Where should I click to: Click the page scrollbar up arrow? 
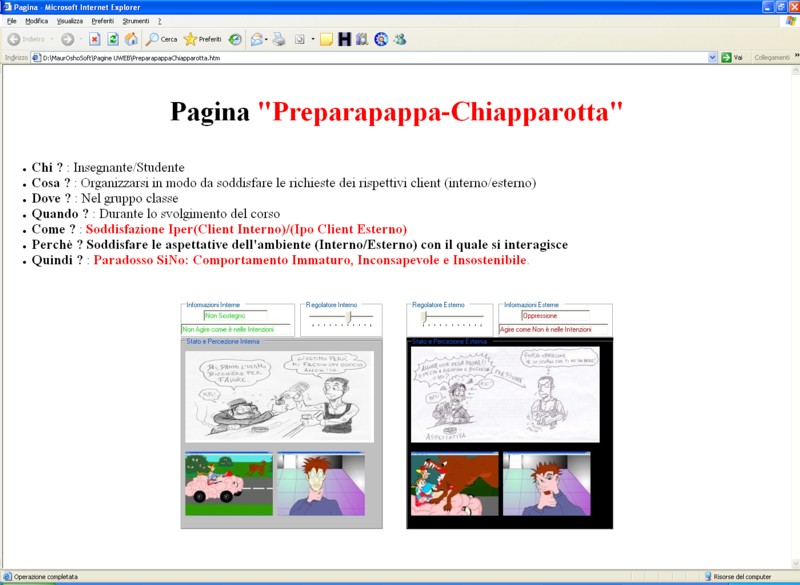pyautogui.click(x=796, y=70)
